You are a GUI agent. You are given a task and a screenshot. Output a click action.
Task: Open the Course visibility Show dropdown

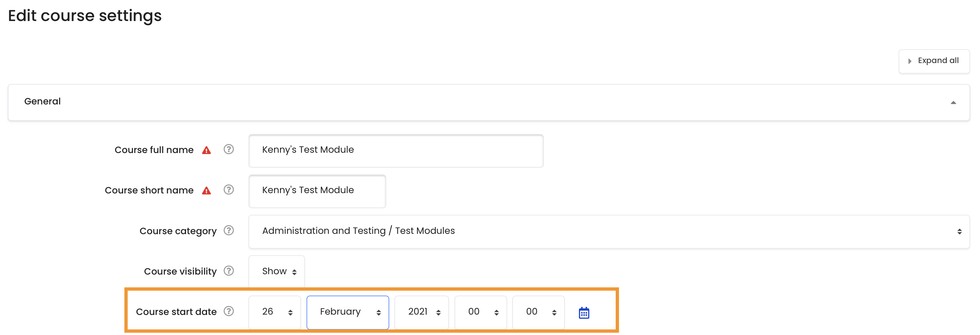click(x=276, y=271)
